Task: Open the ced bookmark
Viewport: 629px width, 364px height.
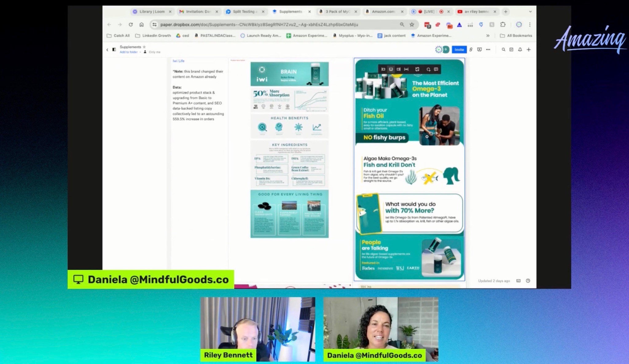Action: click(182, 36)
